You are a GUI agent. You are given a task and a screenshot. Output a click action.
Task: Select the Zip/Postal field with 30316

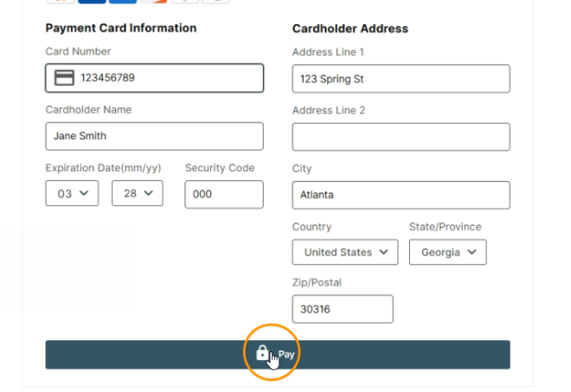click(x=342, y=309)
